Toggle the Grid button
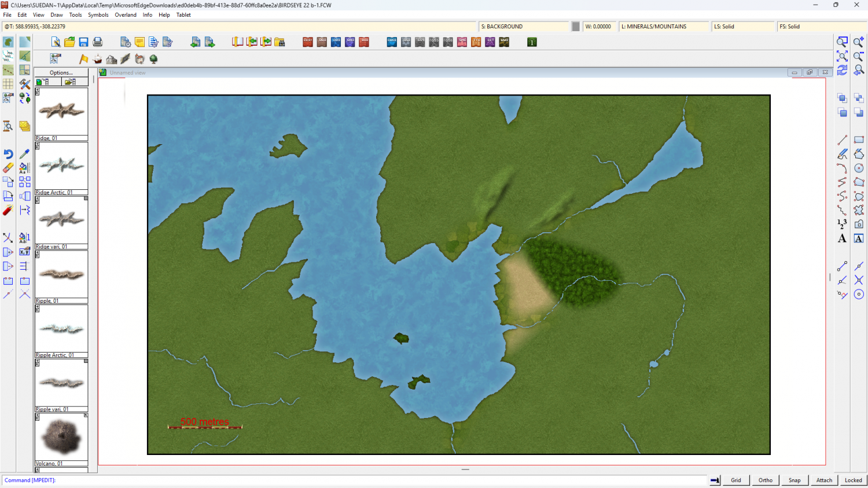Image resolution: width=868 pixels, height=488 pixels. [735, 480]
